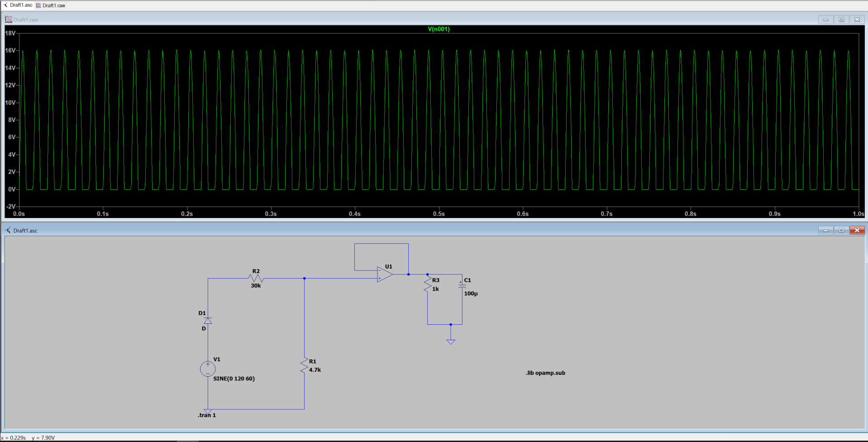Select resistor R1 symbol
Viewport: 868px width, 442px height.
(x=304, y=365)
